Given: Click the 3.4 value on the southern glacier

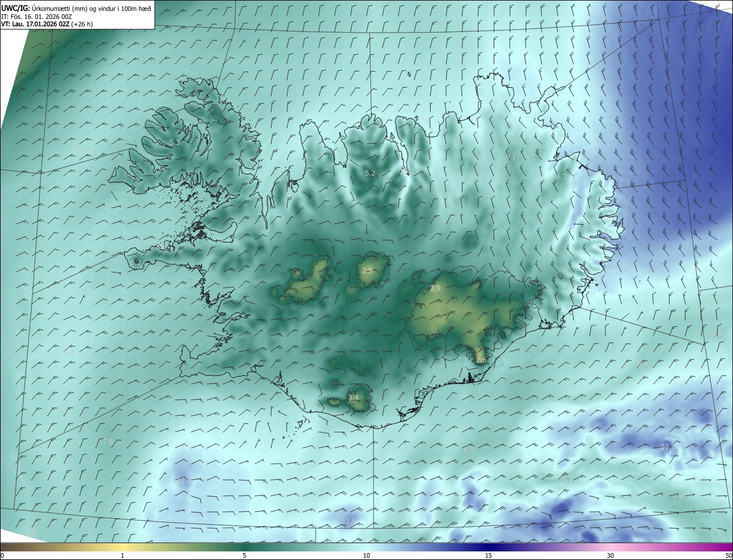Looking at the screenshot, I should 353,397.
